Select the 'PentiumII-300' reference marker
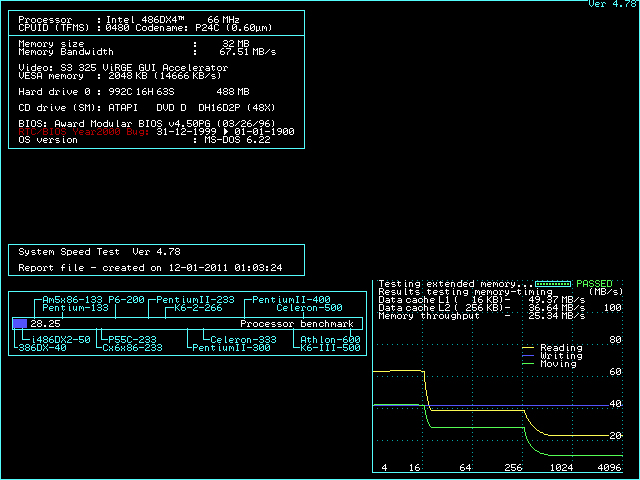The image size is (640, 480). 231,348
